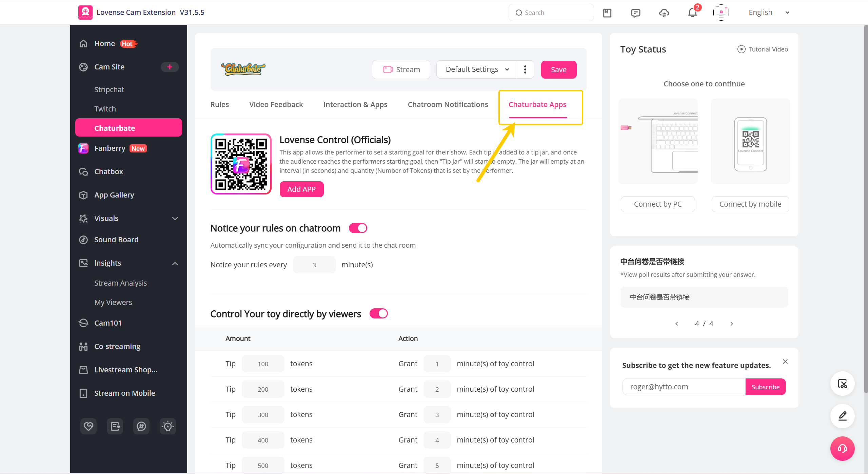Click the lightbulb ideas icon at sidebar bottom
This screenshot has width=868, height=474.
tap(168, 426)
